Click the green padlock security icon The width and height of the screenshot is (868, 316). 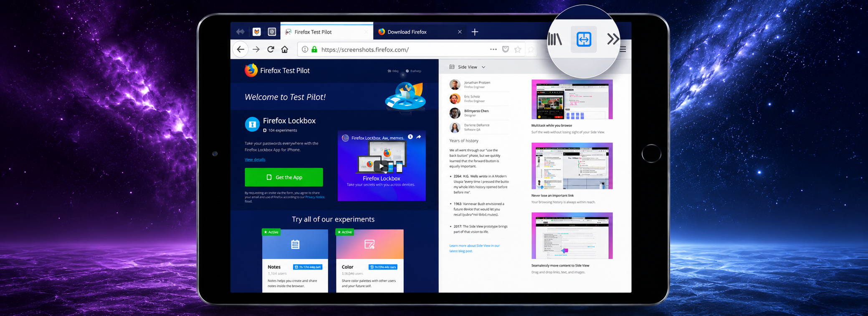[314, 49]
